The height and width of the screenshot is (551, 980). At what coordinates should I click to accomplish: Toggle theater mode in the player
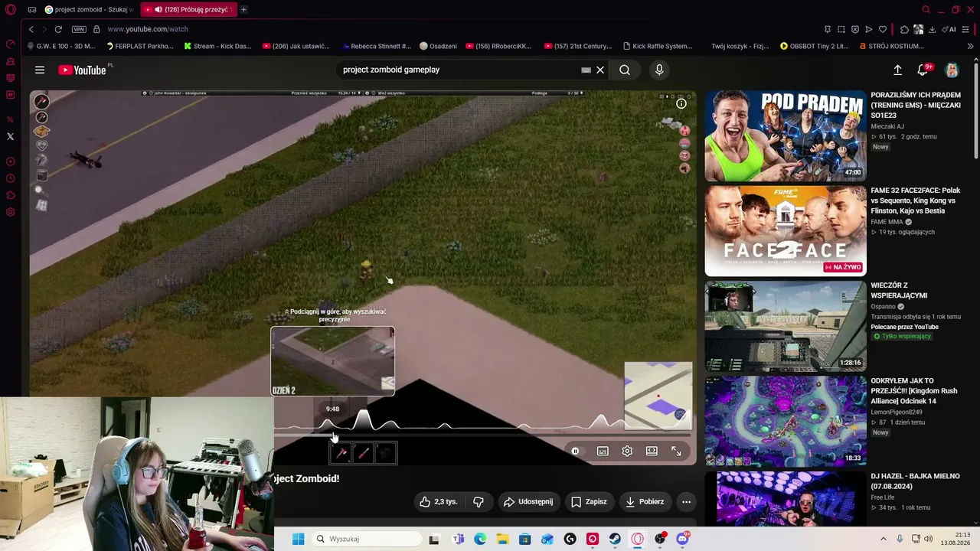pyautogui.click(x=652, y=452)
